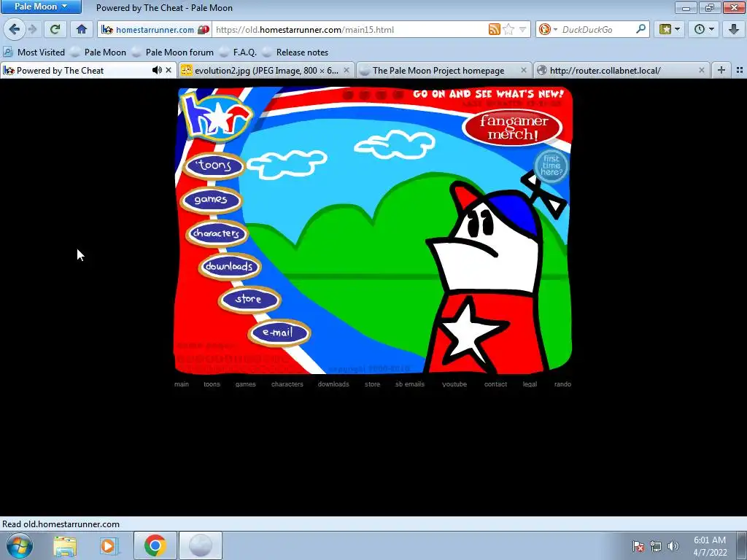747x560 pixels.
Task: Close the evolution2.jpg tab
Action: coord(347,71)
